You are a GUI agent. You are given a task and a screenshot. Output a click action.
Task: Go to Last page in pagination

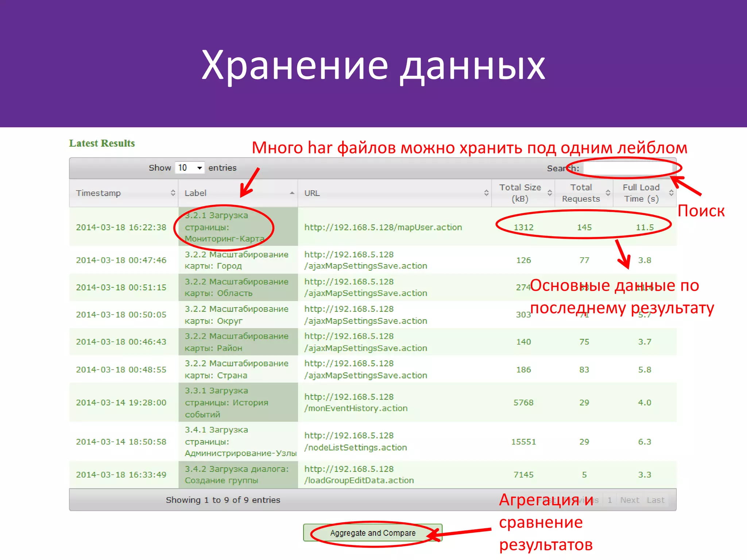[x=655, y=500]
